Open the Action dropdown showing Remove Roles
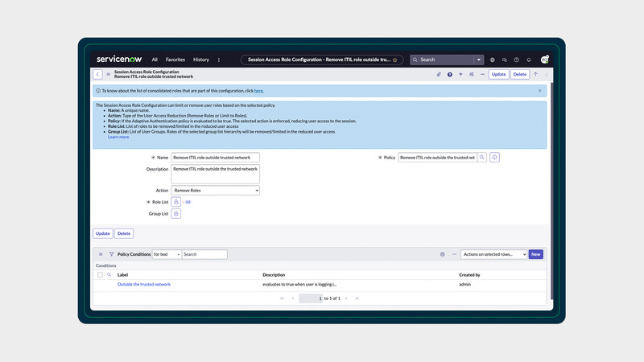The image size is (644, 362). point(215,191)
